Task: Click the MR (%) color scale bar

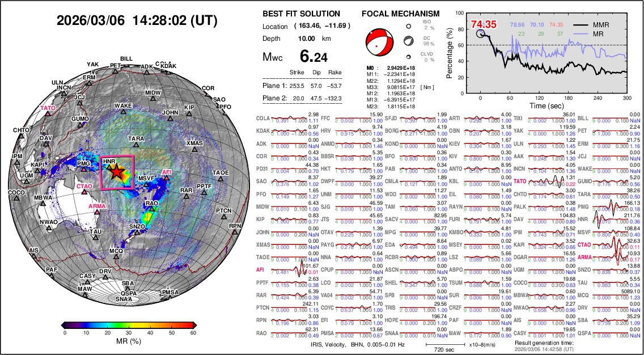Action: 129,324
